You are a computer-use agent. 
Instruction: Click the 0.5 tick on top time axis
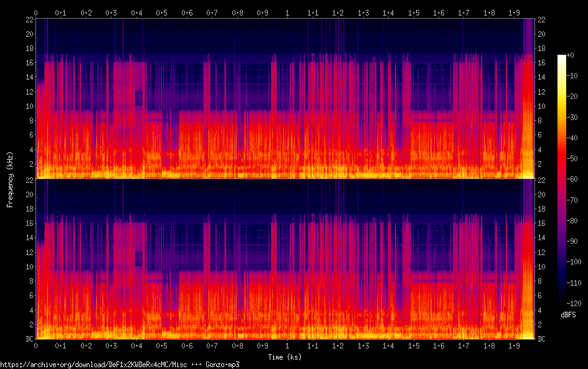pyautogui.click(x=161, y=12)
